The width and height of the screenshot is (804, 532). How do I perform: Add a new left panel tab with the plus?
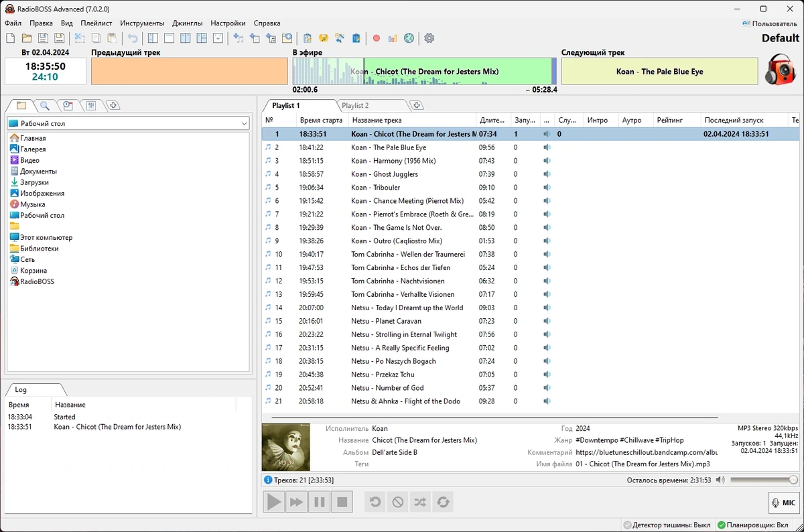[x=113, y=105]
